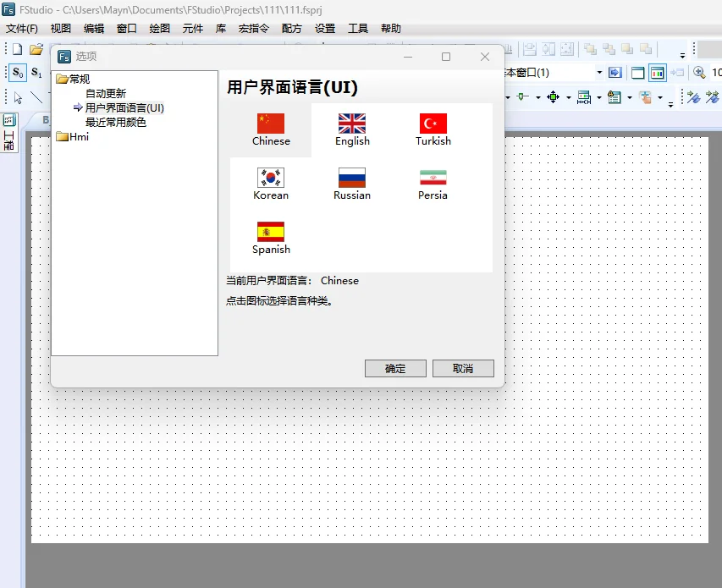Open the 库 menu
Screen dimensions: 722x588
(221, 29)
